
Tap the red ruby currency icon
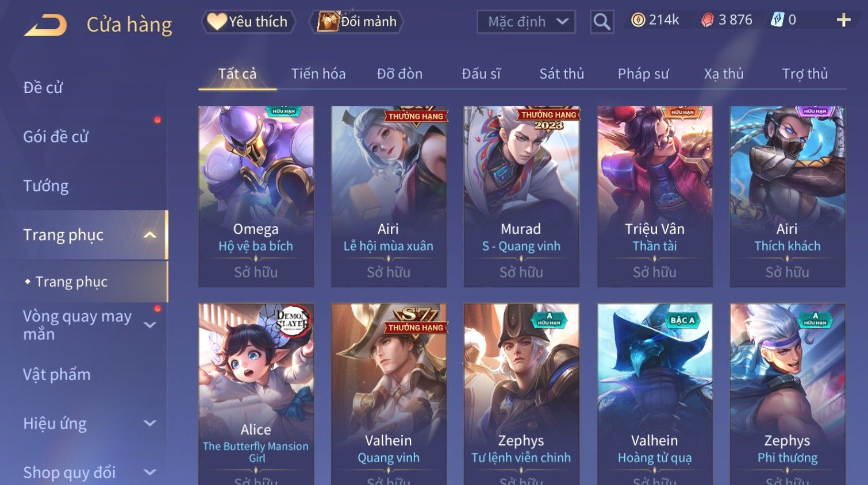click(707, 20)
